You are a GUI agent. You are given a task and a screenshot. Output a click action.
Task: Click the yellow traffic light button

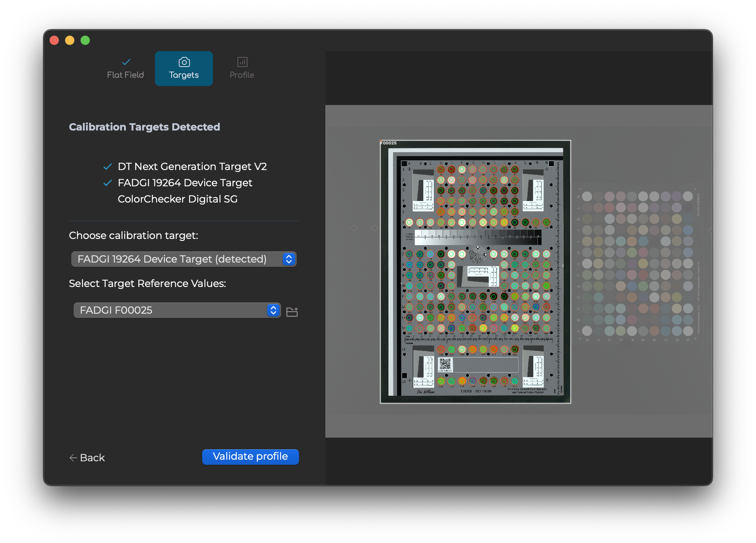click(70, 40)
